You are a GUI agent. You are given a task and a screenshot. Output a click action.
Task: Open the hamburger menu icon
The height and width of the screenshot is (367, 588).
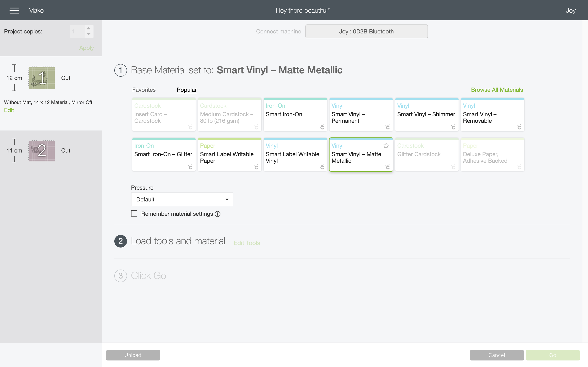14,10
